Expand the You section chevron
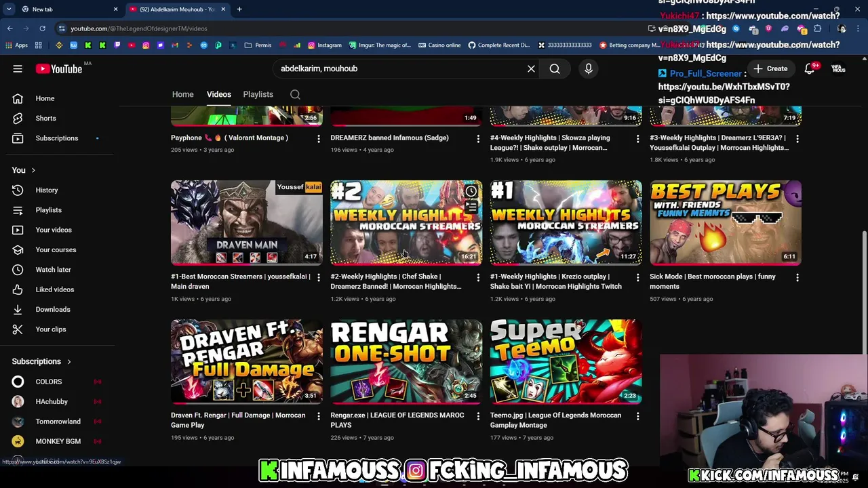Screen dimensions: 868x488 [33, 170]
